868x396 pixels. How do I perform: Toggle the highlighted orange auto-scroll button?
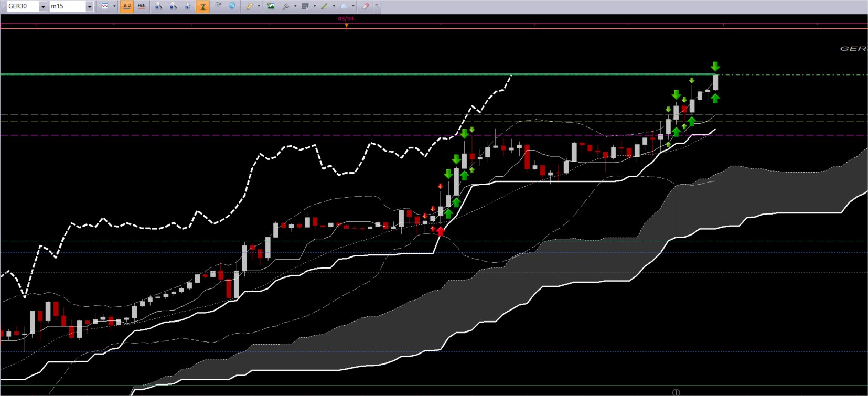202,6
